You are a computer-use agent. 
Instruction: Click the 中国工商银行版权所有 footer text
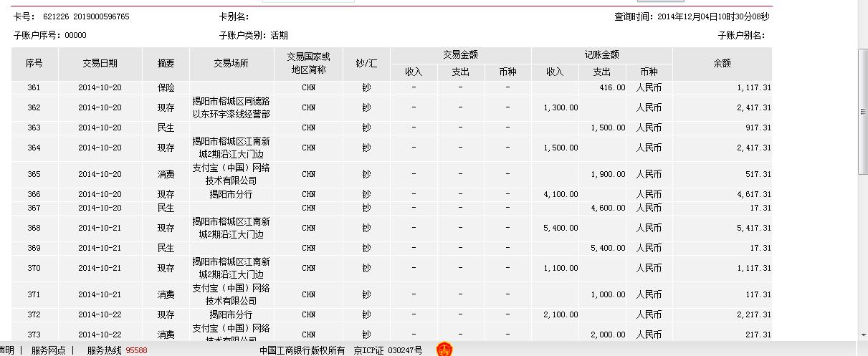tap(302, 350)
